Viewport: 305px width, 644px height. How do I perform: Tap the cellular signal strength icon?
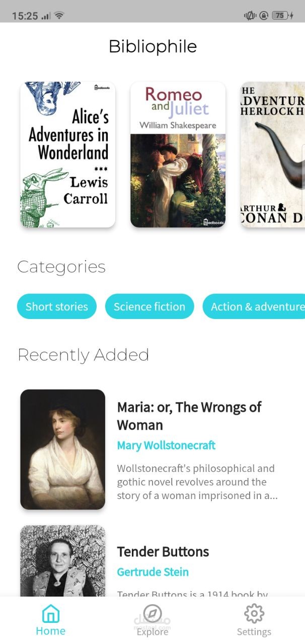[46, 16]
